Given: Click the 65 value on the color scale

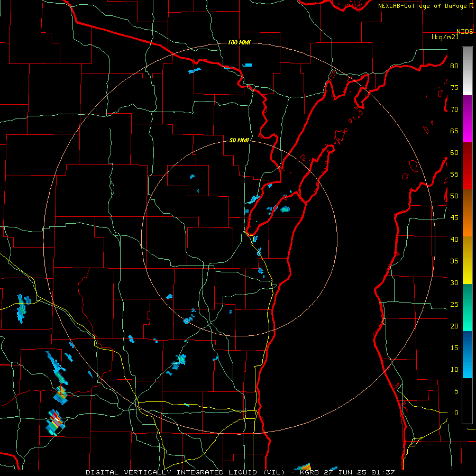Looking at the screenshot, I should (454, 131).
